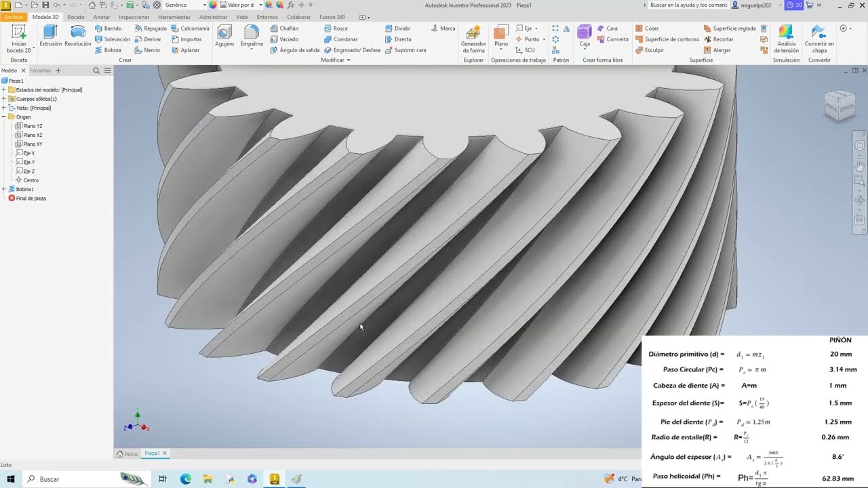Screen dimensions: 868x488
Task: Click the Derivar tool
Action: click(148, 39)
